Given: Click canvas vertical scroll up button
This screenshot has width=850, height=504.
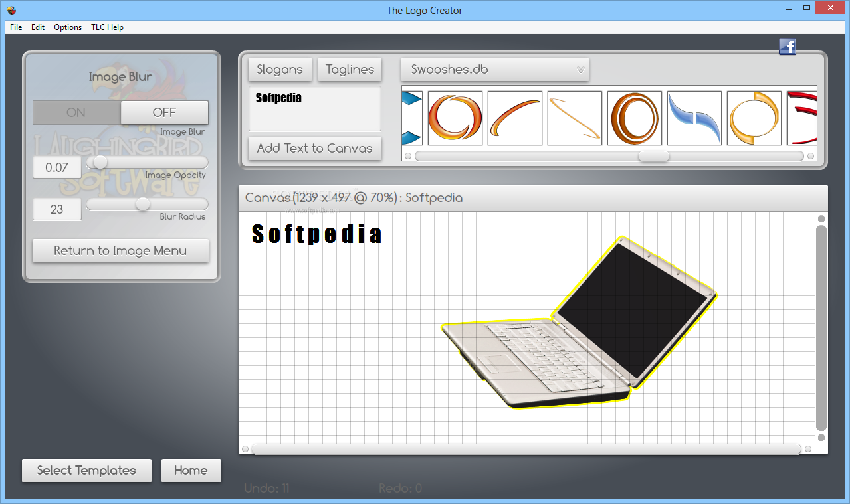Looking at the screenshot, I should pyautogui.click(x=821, y=218).
